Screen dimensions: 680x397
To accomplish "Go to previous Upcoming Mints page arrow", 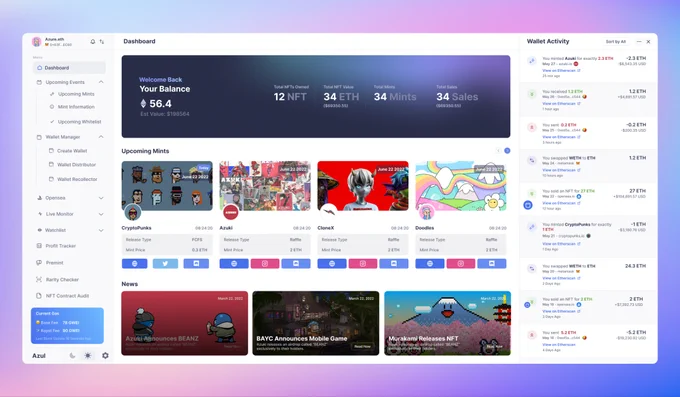I will pos(498,151).
